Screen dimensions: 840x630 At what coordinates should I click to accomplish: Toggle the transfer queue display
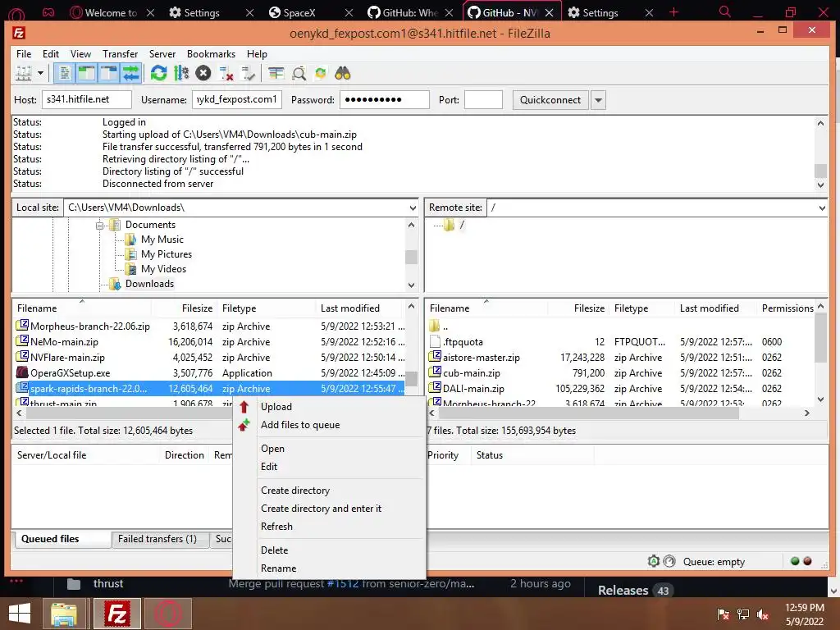click(x=130, y=73)
